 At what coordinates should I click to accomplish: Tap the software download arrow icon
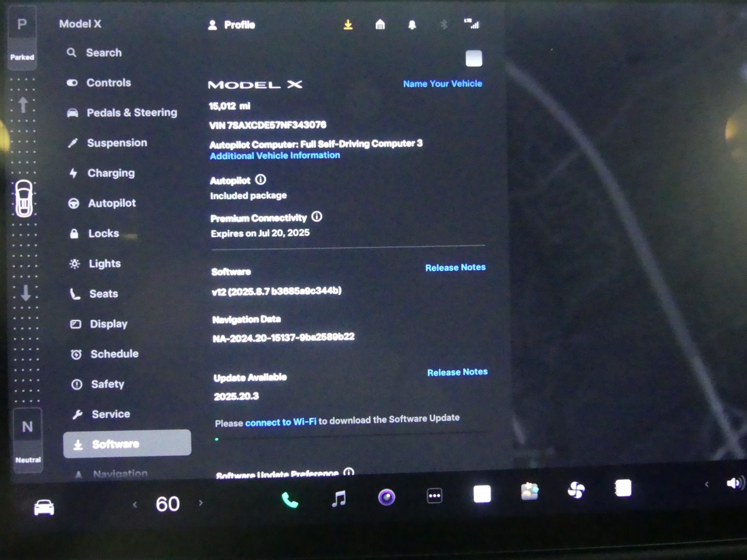click(348, 25)
